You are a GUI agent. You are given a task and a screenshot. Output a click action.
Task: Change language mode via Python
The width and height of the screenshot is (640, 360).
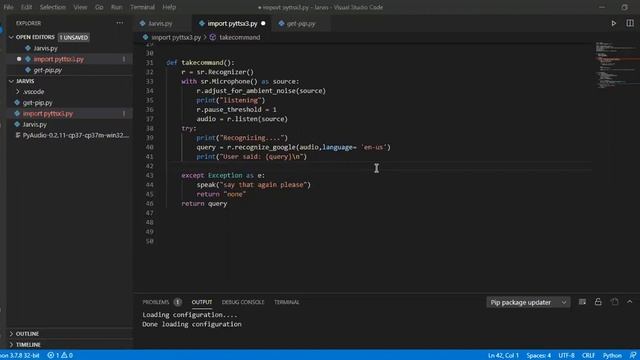(612, 356)
